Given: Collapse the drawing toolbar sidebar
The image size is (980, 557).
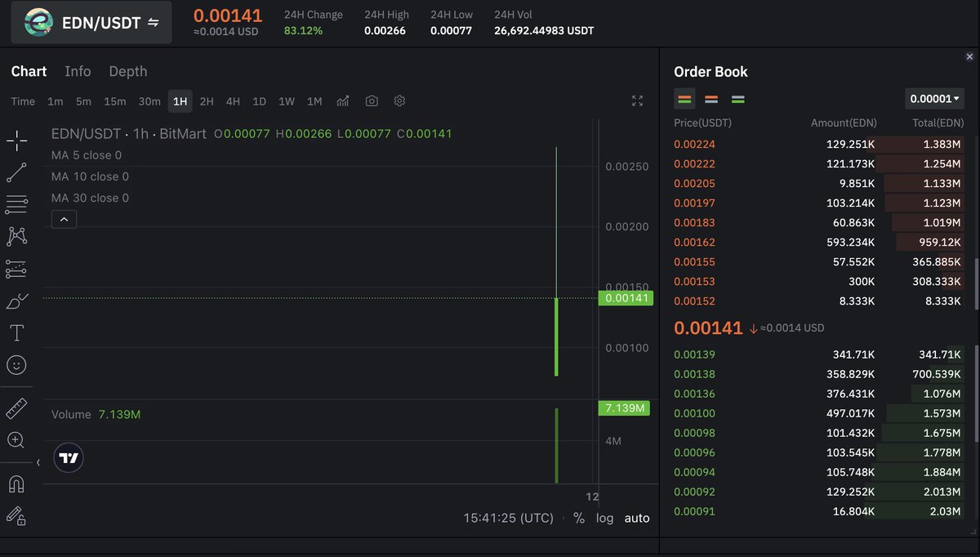Looking at the screenshot, I should coord(38,462).
